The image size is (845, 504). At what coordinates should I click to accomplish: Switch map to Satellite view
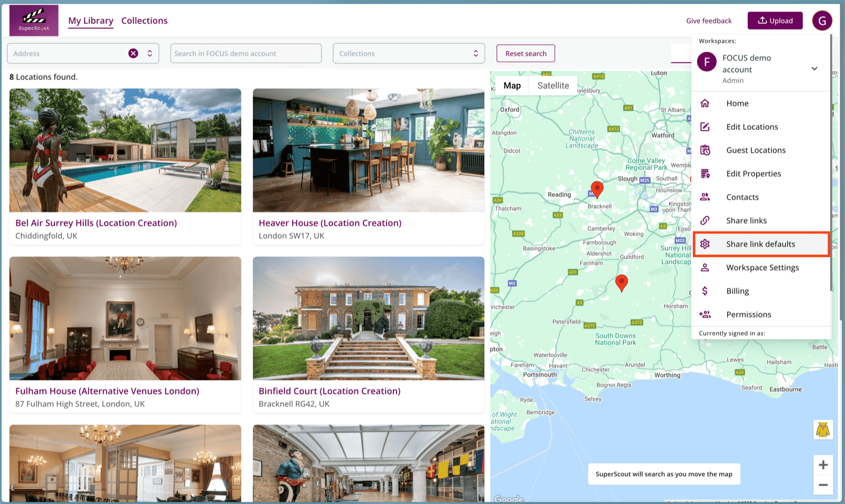553,85
